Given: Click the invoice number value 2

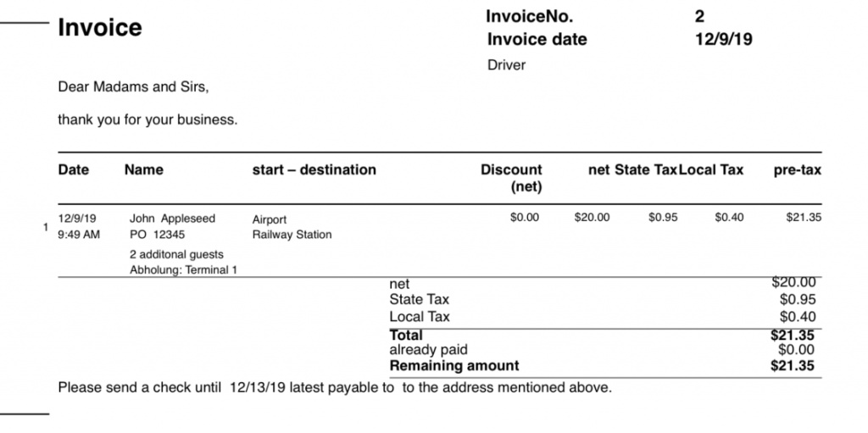Looking at the screenshot, I should (699, 17).
